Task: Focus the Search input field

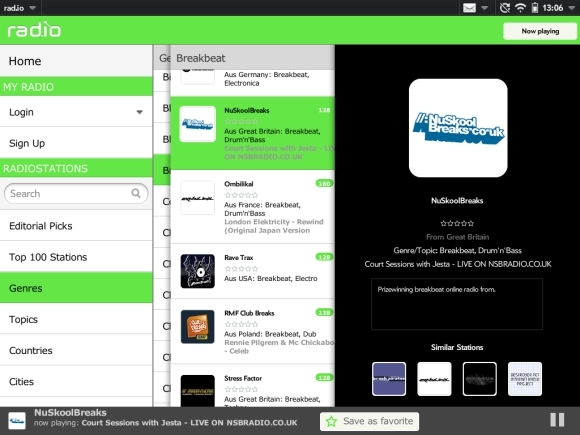Action: coord(76,193)
